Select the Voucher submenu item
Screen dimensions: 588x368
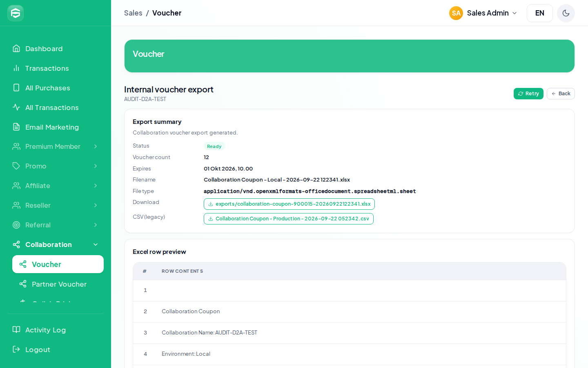coord(58,264)
